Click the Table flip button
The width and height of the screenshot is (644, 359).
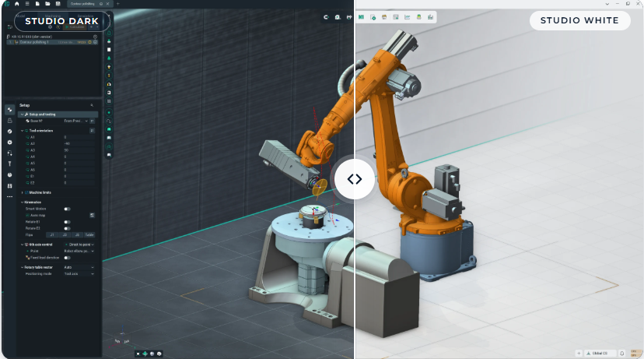89,235
